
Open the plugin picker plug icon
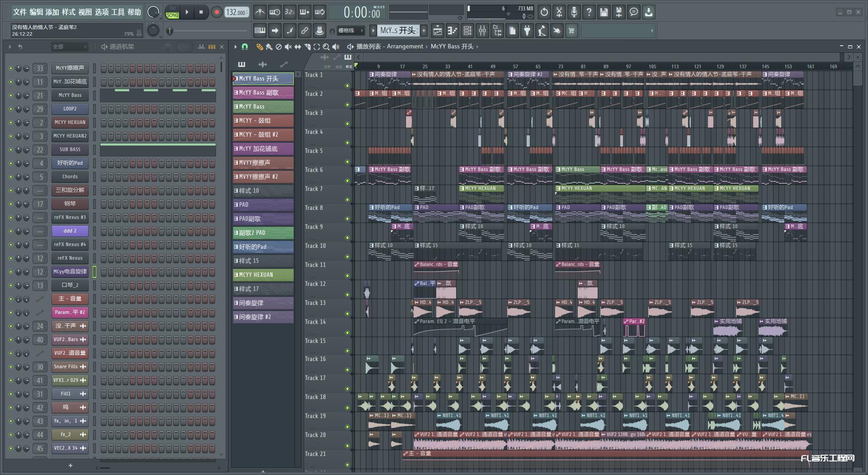click(x=527, y=31)
